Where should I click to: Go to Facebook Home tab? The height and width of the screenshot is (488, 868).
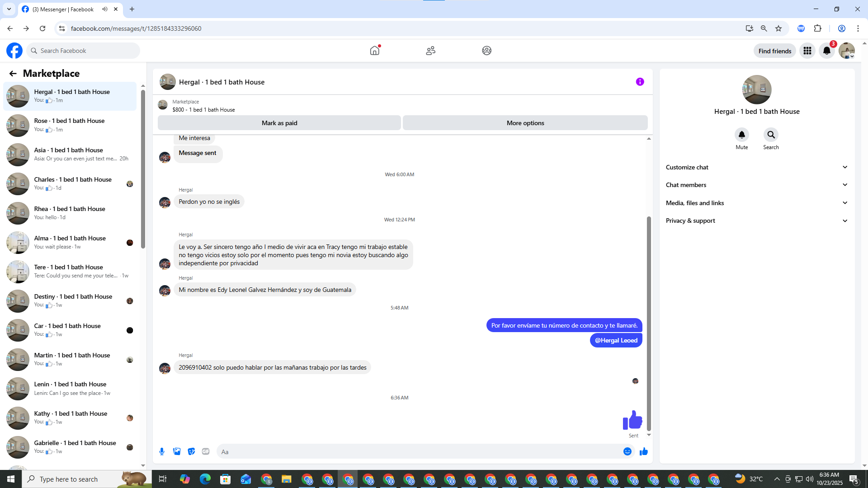coord(375,51)
